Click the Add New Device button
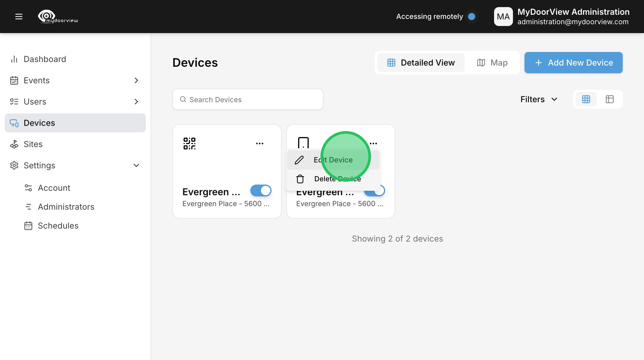This screenshot has height=360, width=644. [x=573, y=63]
